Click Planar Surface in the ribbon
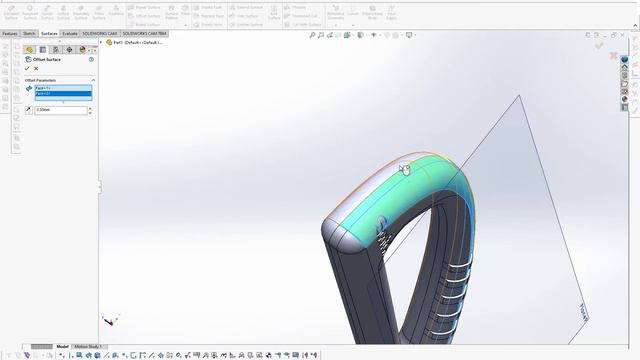640x360 pixels. [144, 7]
